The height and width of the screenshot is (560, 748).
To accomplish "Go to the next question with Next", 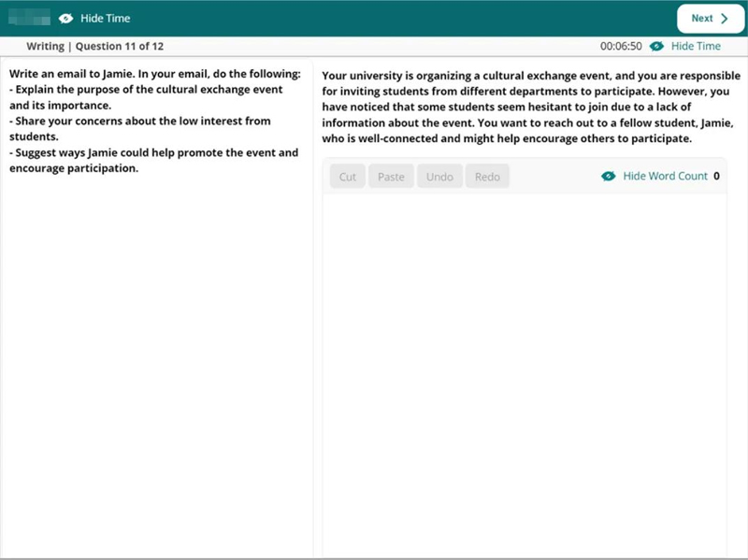I will pos(710,19).
